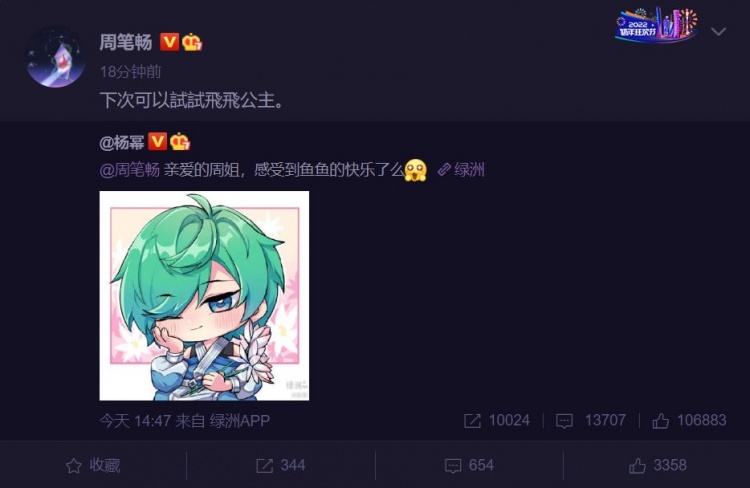The image size is (750, 488).
Task: Click original post comment count 13707
Action: [591, 421]
